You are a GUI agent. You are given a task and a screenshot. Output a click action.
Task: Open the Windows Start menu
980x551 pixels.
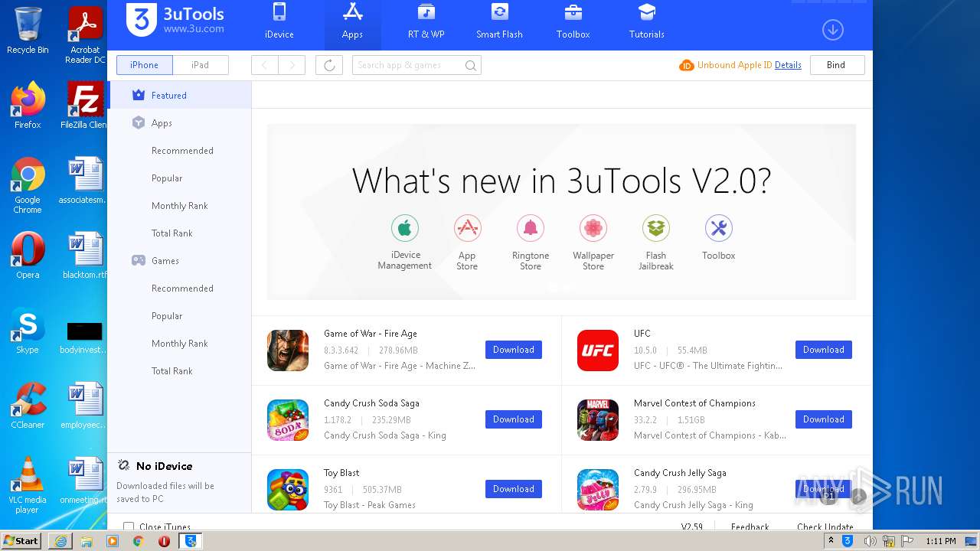pyautogui.click(x=21, y=541)
